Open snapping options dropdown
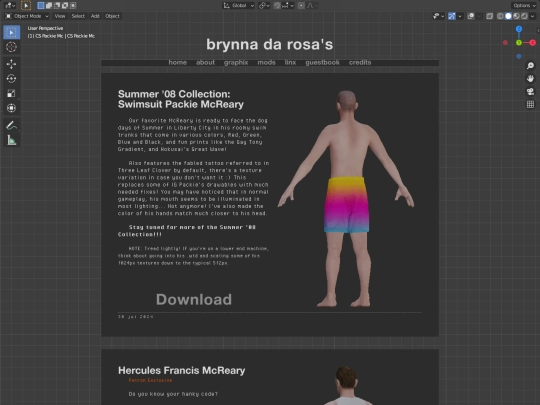The image size is (540, 405). coord(288,6)
